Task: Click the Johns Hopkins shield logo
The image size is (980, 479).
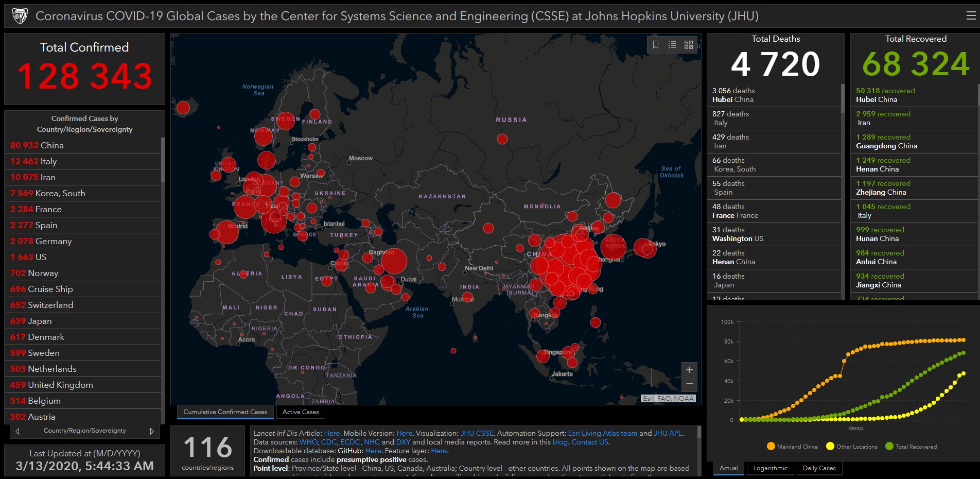Action: tap(20, 16)
